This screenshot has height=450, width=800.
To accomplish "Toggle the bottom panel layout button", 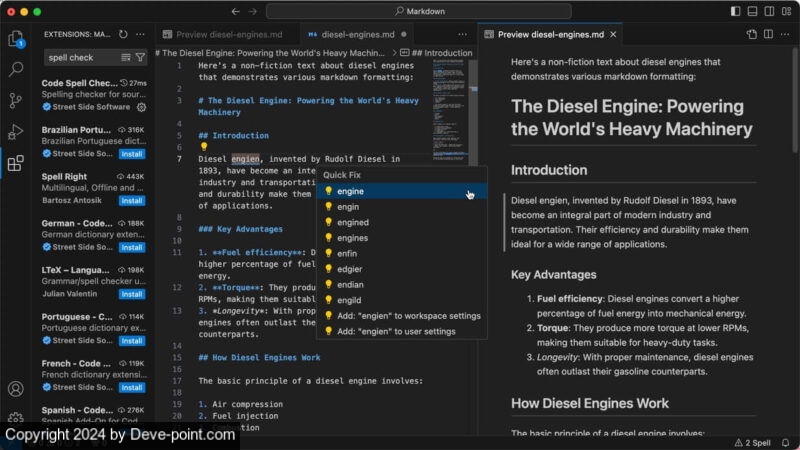I will click(752, 11).
